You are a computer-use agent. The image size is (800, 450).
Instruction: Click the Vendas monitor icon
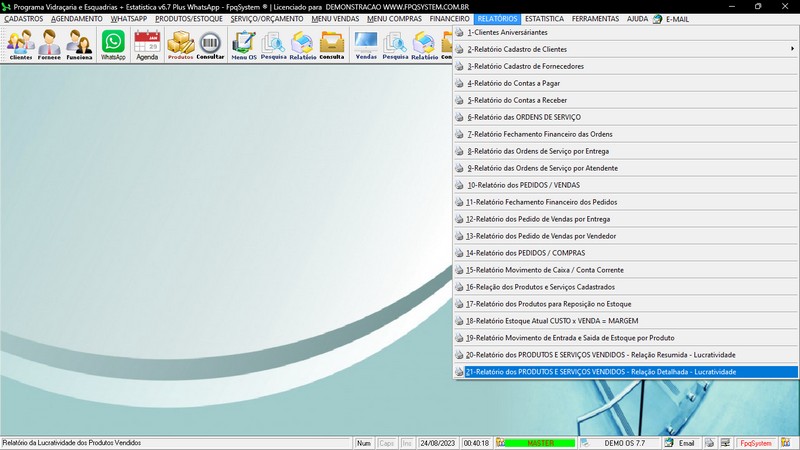[366, 45]
